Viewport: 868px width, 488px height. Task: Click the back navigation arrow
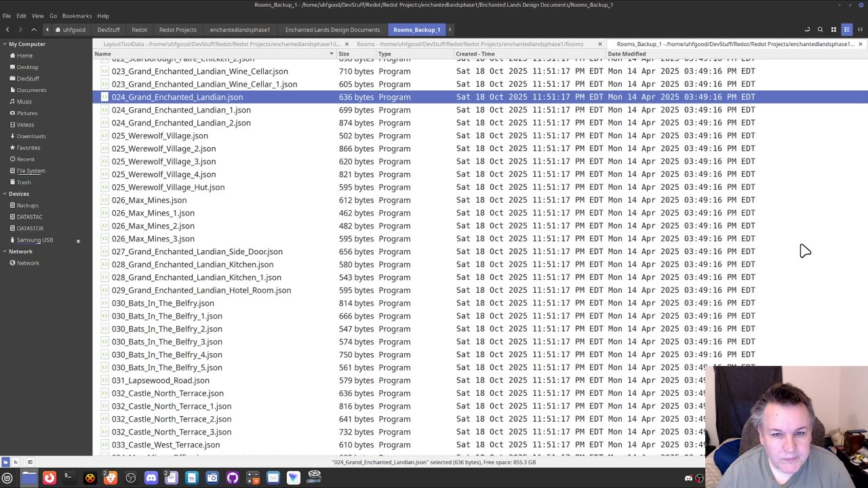[x=7, y=30]
